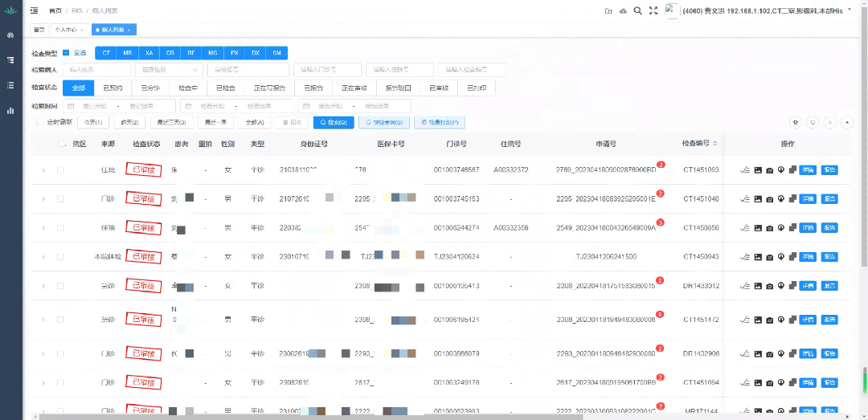The height and width of the screenshot is (420, 868).
Task: Click the gear settings icon above the table
Action: 796,122
